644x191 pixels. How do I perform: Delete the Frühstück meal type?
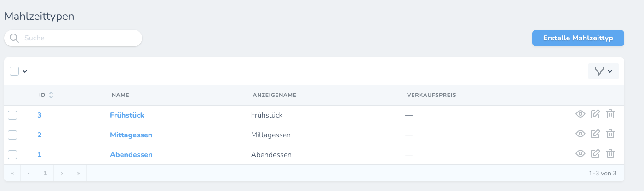(x=610, y=114)
